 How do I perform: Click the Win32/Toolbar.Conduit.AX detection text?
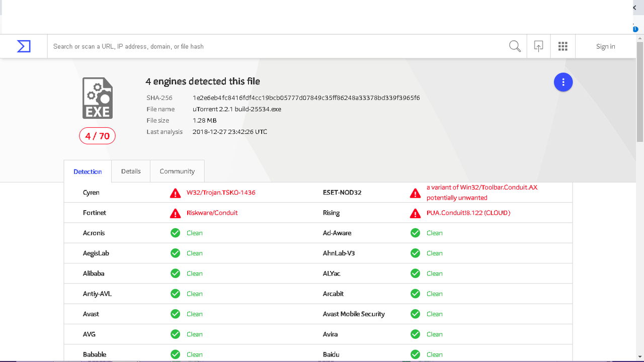482,193
